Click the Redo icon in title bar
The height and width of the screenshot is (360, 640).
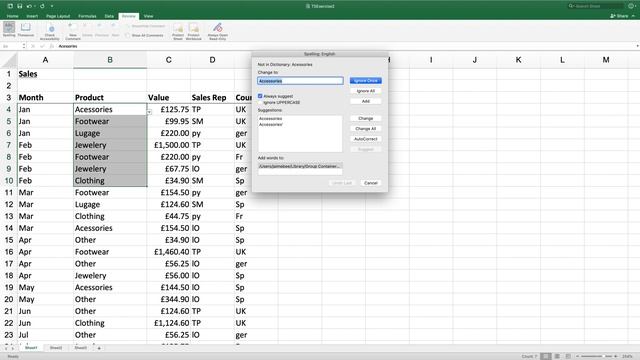click(42, 6)
